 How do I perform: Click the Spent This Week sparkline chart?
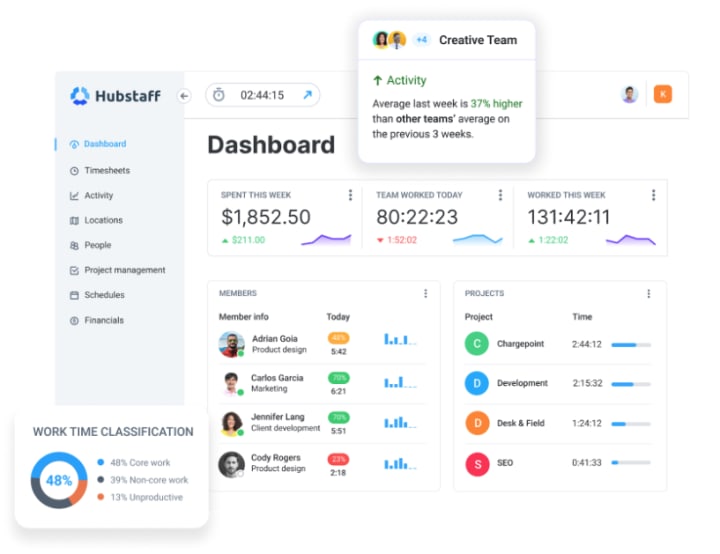pos(326,239)
